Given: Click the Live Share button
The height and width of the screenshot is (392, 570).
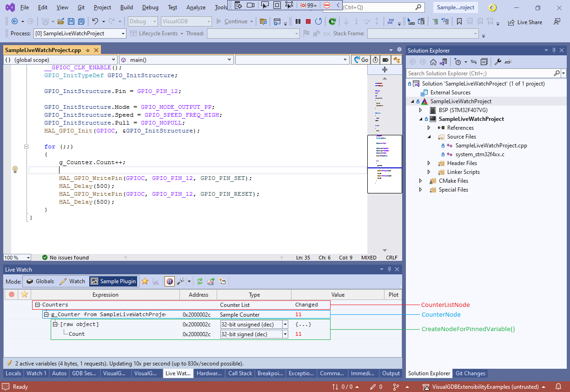Looking at the screenshot, I should click(525, 22).
